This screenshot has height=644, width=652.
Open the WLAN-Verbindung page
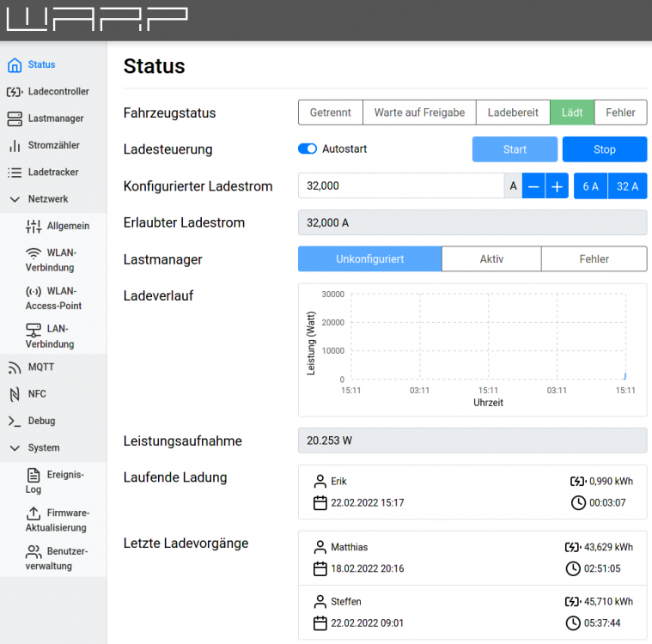coord(51,260)
